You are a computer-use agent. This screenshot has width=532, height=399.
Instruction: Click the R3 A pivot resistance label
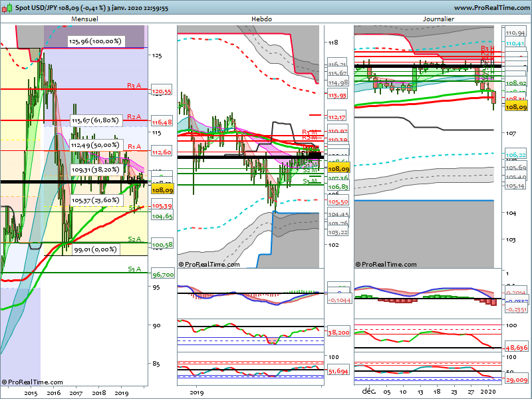point(134,85)
